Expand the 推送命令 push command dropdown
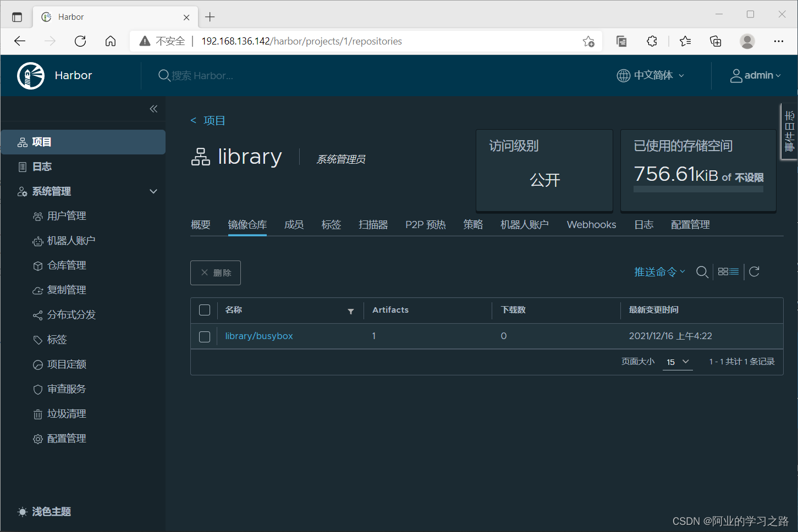798x532 pixels. coord(659,272)
